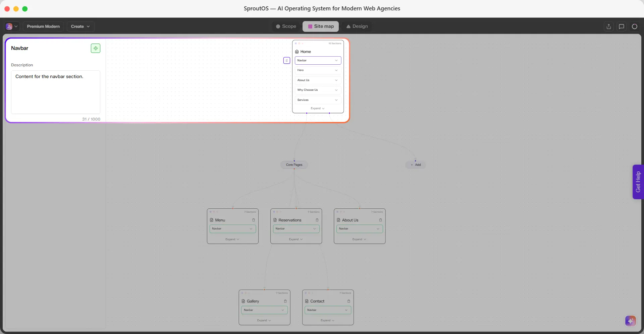Delete the Reservations page with trash icon
The height and width of the screenshot is (334, 644).
pos(317,220)
